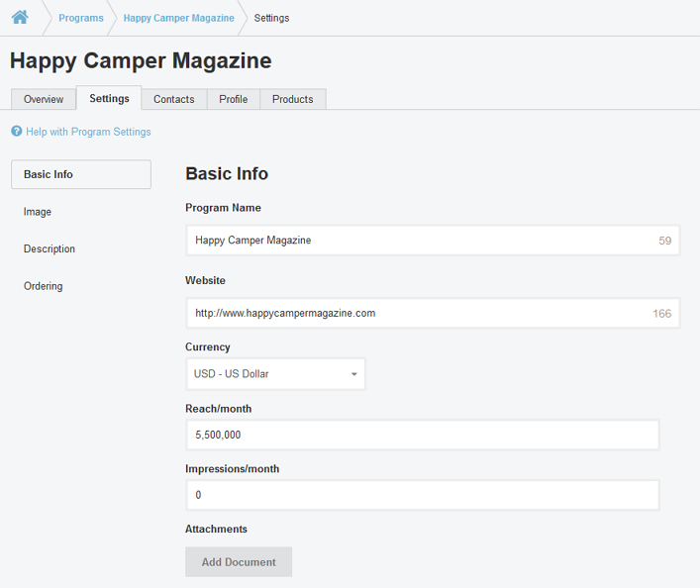700x588 pixels.
Task: Open the Programs breadcrumb link
Action: tap(80, 18)
